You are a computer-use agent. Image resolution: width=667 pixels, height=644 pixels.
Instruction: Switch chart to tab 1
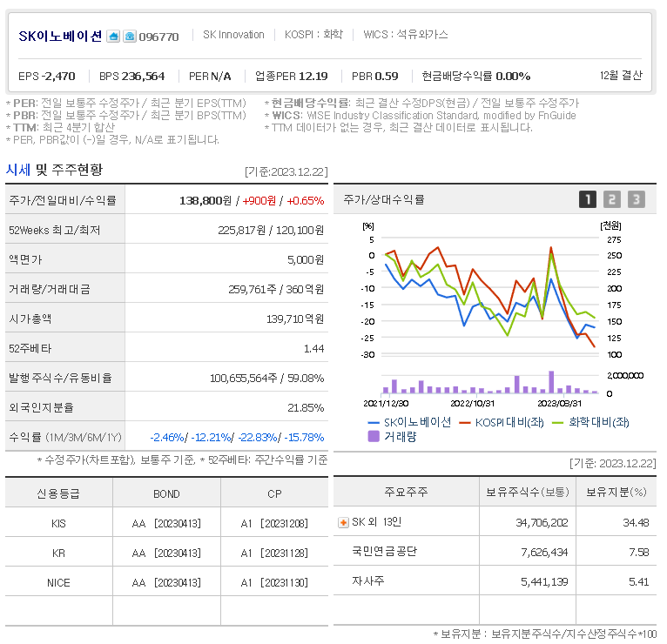588,199
